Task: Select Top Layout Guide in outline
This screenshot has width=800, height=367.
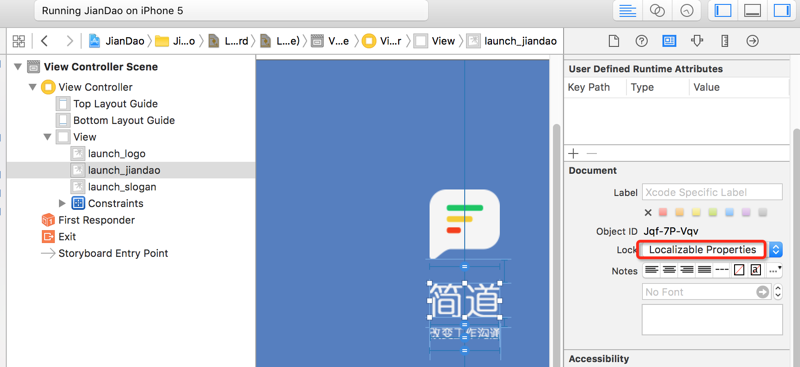Action: click(x=115, y=104)
